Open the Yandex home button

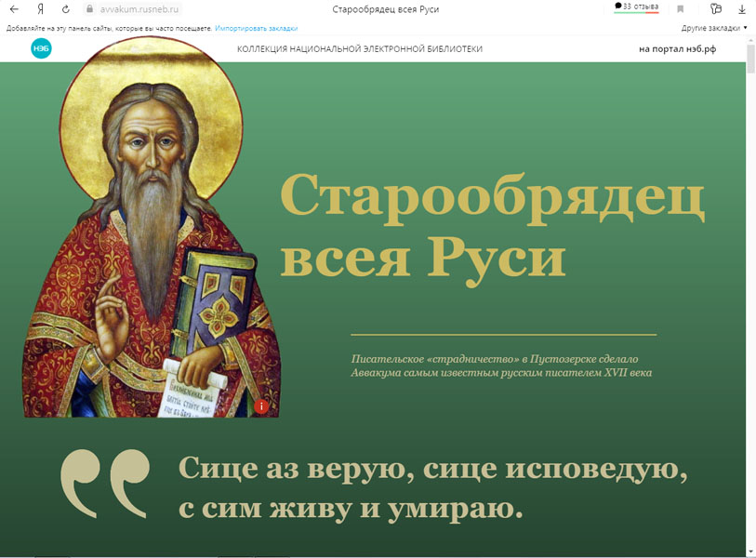point(41,9)
